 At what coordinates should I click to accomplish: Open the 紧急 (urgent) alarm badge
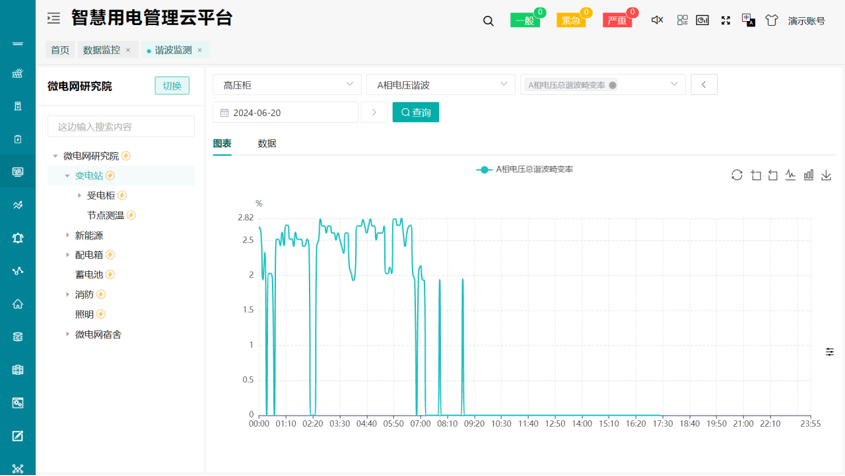tap(571, 20)
